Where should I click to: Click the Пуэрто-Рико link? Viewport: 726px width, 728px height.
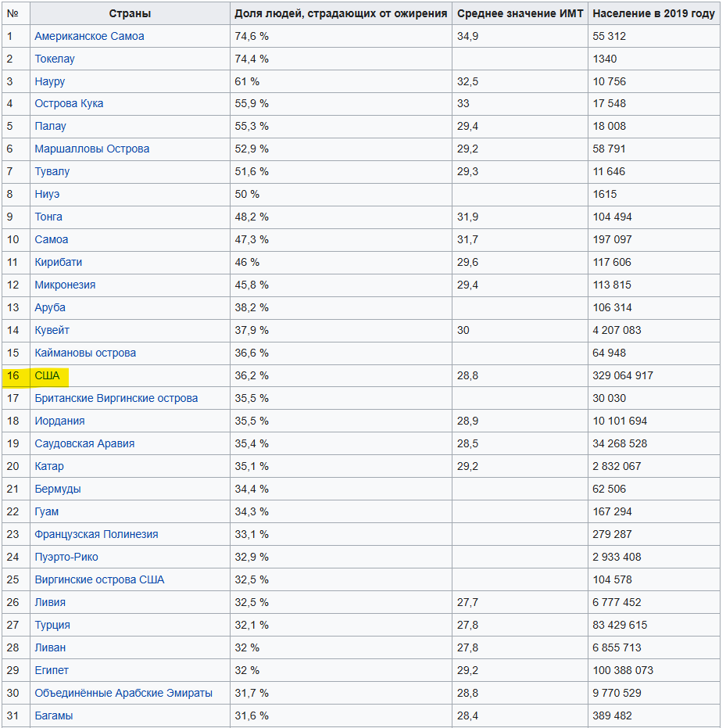coord(66,557)
